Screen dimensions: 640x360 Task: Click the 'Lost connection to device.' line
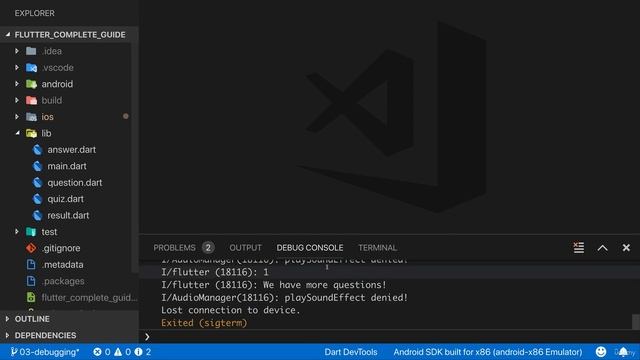[231, 310]
